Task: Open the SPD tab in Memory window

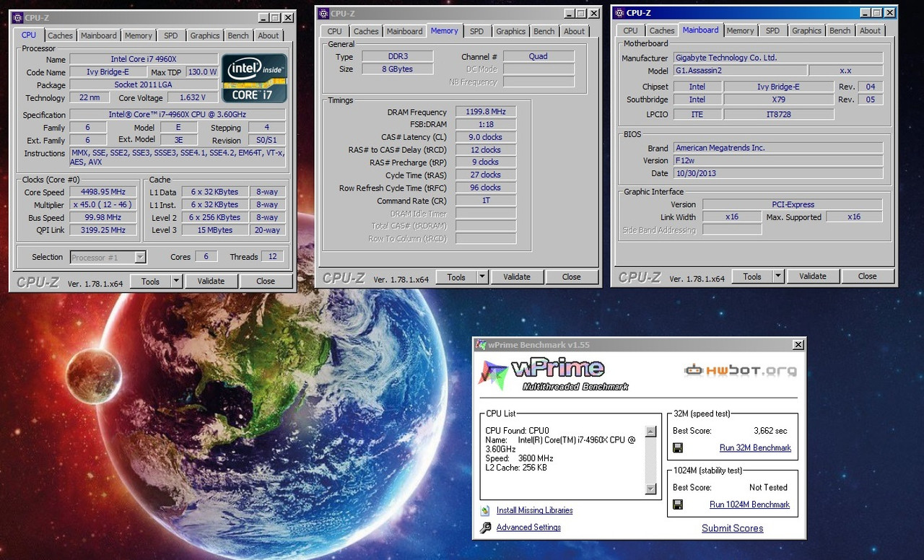Action: coord(477,31)
